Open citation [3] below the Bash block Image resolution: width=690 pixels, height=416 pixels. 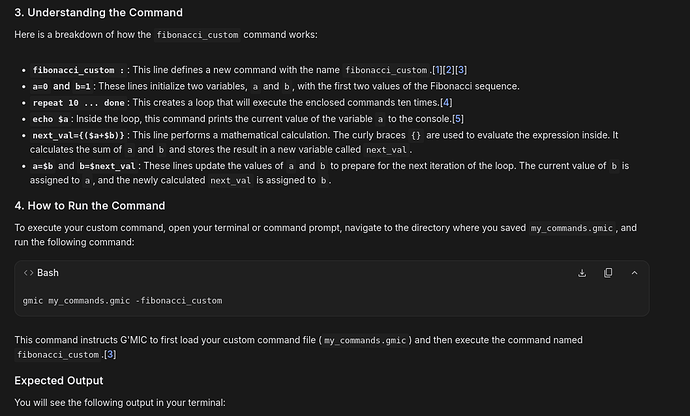110,355
